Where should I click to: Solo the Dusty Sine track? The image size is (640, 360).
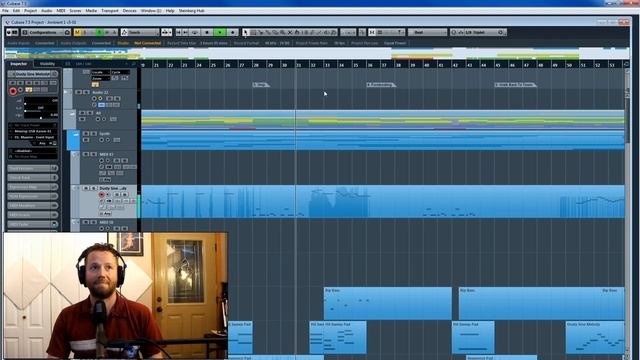(93, 188)
